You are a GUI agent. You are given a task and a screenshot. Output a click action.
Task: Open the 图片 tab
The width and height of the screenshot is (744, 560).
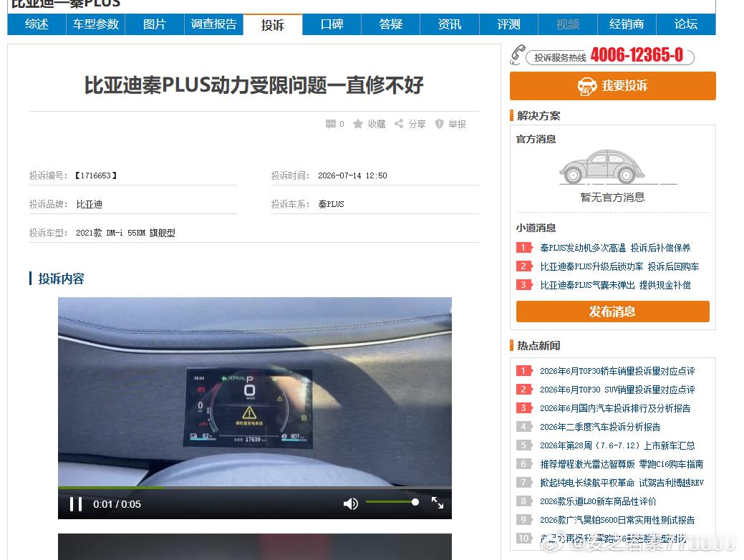click(155, 24)
